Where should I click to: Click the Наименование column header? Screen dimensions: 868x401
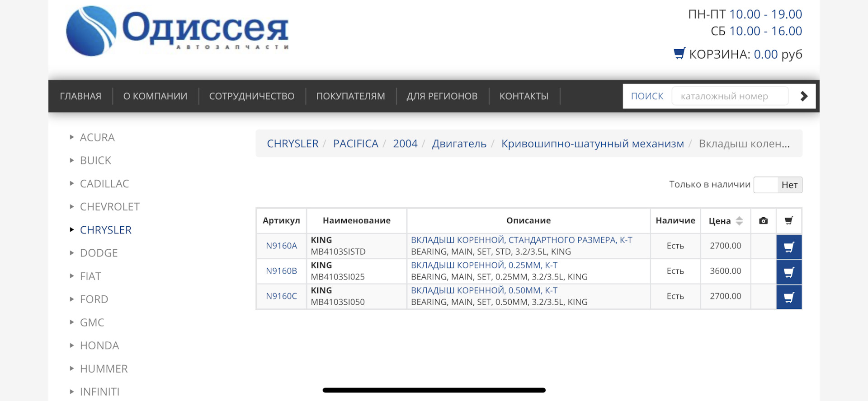(x=357, y=220)
